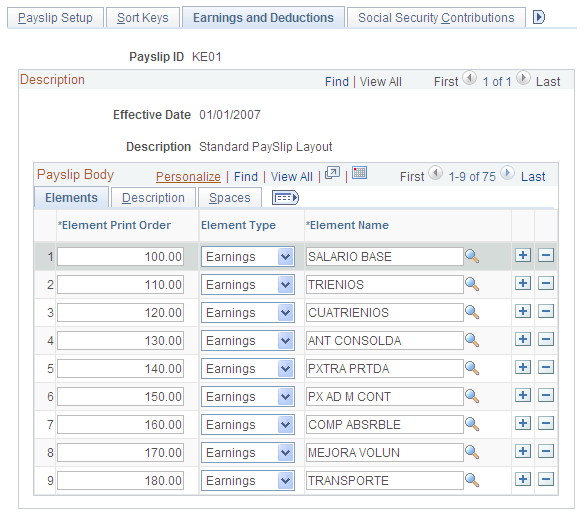Open Element Type dropdown for COMP ABSRBLE
The image size is (584, 517).
[248, 424]
